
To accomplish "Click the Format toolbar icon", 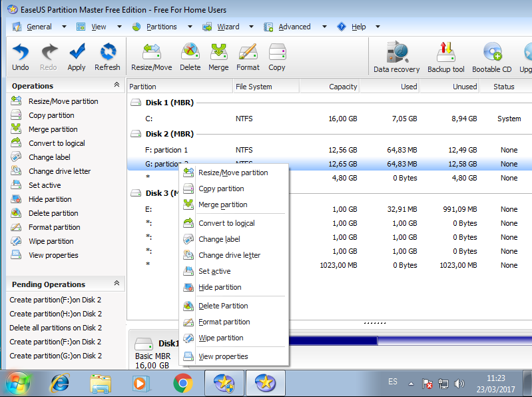I will click(x=248, y=57).
